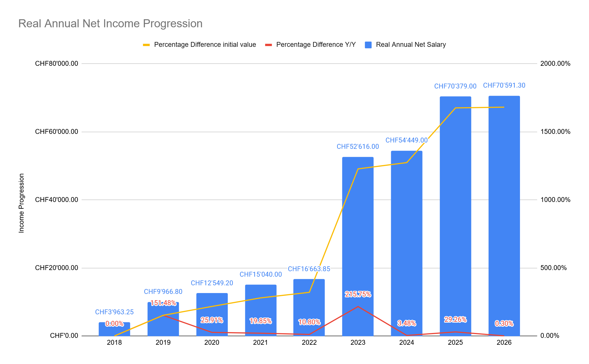The width and height of the screenshot is (589, 364).
Task: Click the 2026 blue salary bar
Action: (504, 215)
